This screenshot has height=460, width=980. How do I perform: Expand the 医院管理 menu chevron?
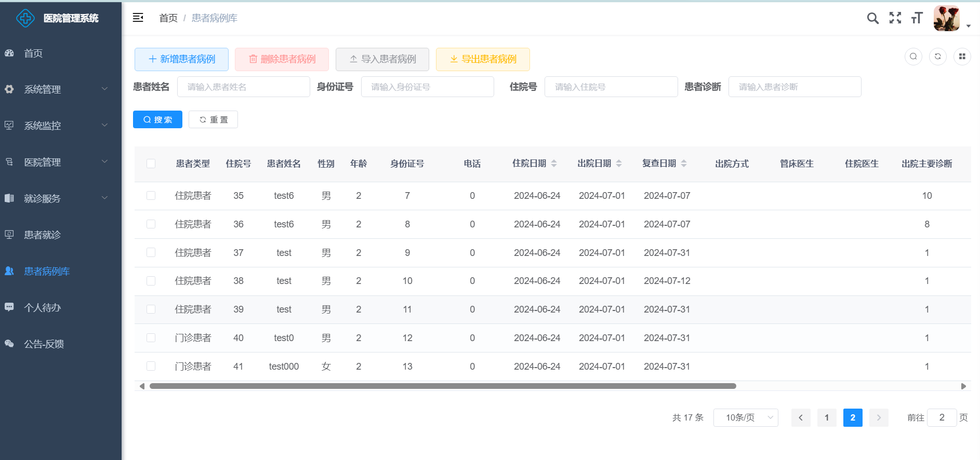[x=104, y=161]
